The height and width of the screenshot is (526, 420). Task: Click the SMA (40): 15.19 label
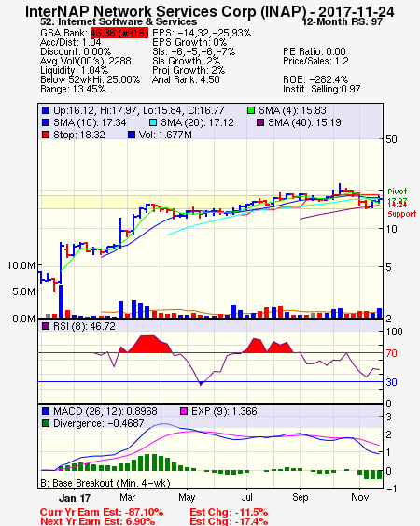pos(304,122)
